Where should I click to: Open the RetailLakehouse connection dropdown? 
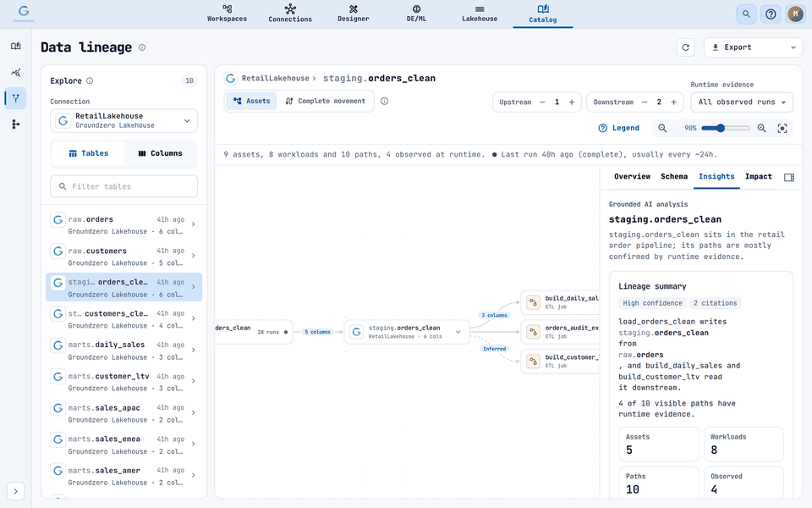(123, 121)
